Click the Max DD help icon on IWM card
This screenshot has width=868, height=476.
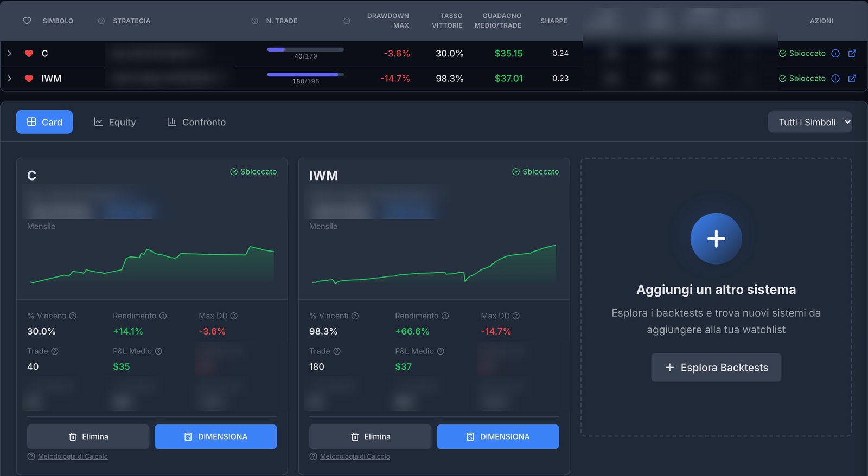516,316
